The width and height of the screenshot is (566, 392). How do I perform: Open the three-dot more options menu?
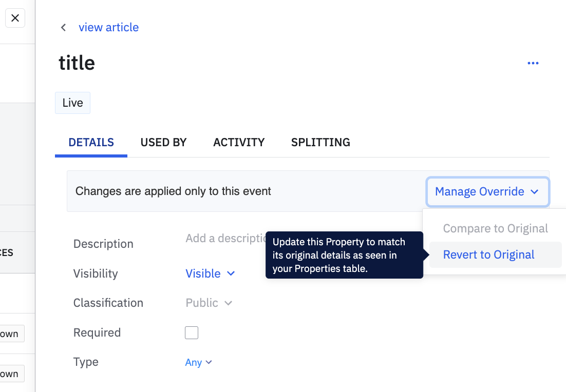point(533,63)
